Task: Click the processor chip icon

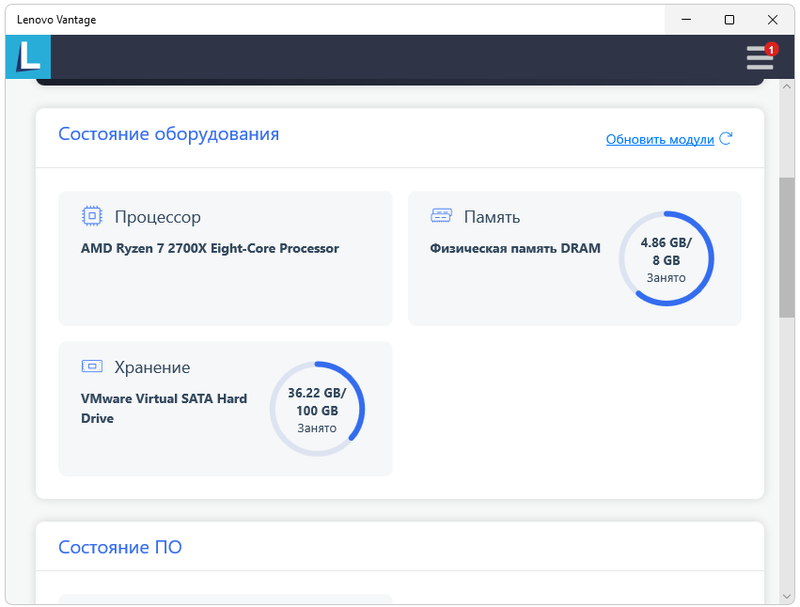Action: [x=92, y=216]
